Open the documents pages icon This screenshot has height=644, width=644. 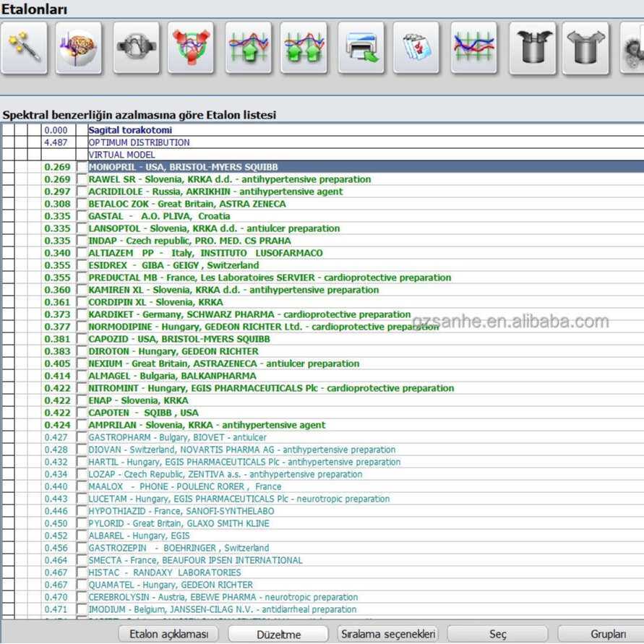tap(416, 48)
